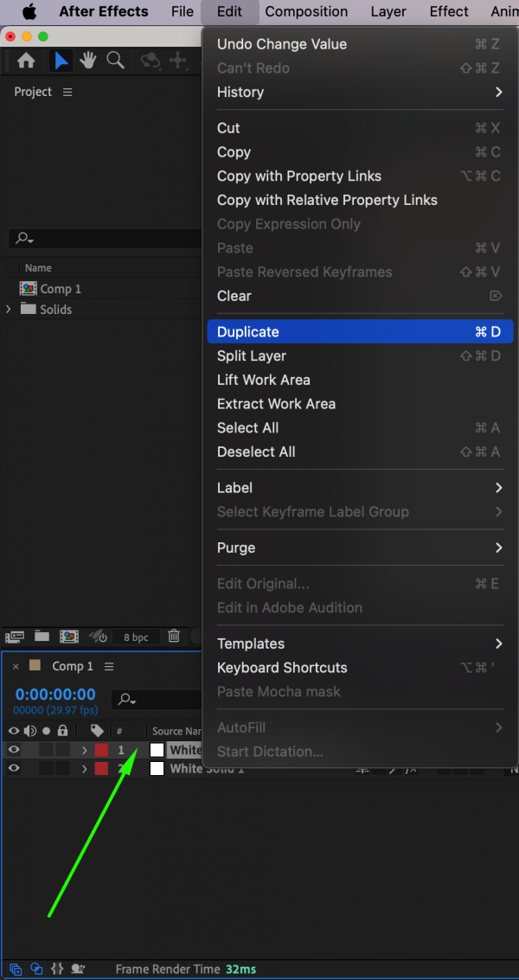Expand properties of layer 1 with its arrow
Image resolution: width=519 pixels, height=980 pixels.
tap(84, 750)
